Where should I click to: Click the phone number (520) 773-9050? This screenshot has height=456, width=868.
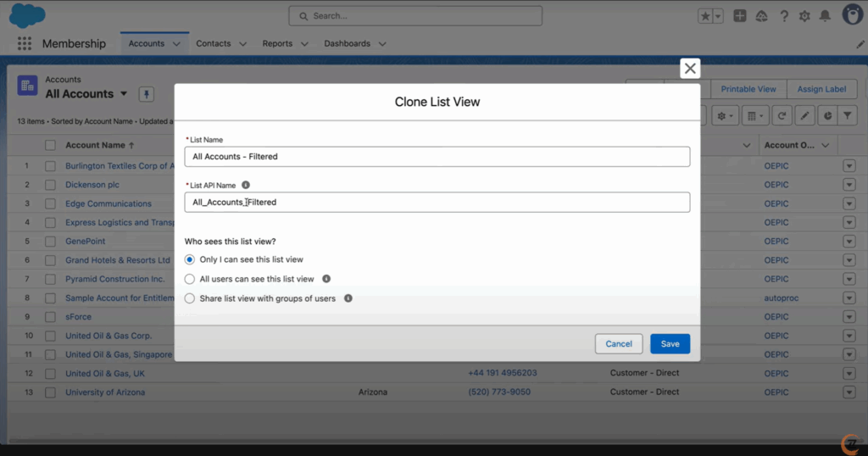pos(498,392)
